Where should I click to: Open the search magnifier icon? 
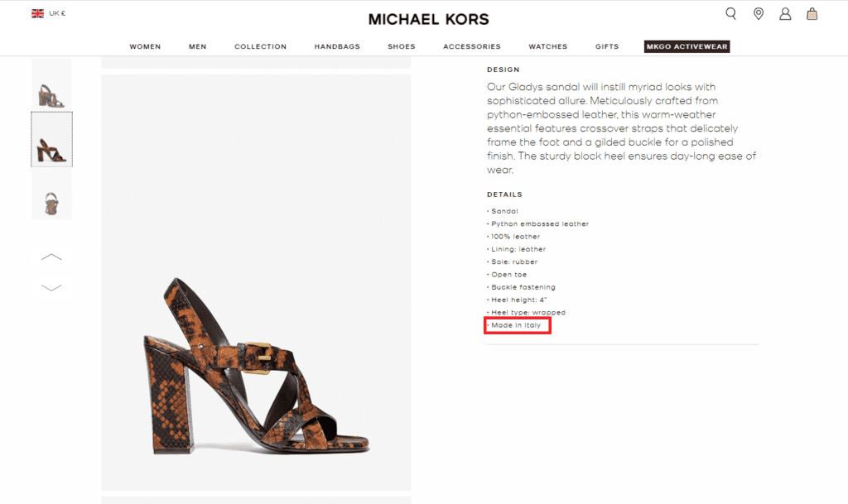[730, 13]
